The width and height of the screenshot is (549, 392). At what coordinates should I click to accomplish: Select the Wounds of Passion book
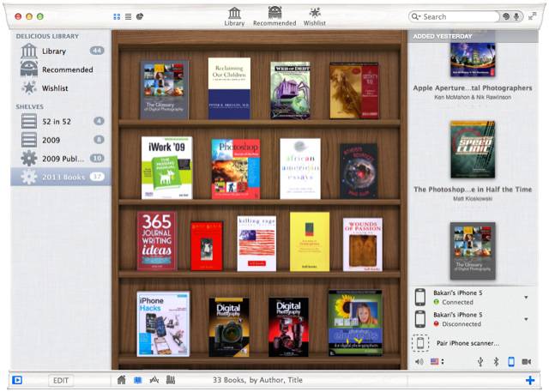(x=362, y=244)
